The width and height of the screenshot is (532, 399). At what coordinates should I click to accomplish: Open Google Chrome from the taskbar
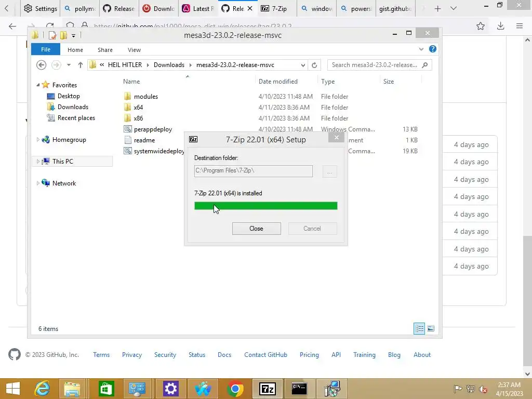235,389
